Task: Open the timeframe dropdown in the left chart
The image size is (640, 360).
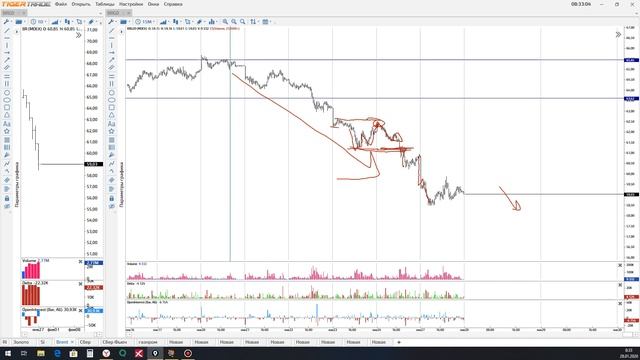Action: [x=38, y=22]
